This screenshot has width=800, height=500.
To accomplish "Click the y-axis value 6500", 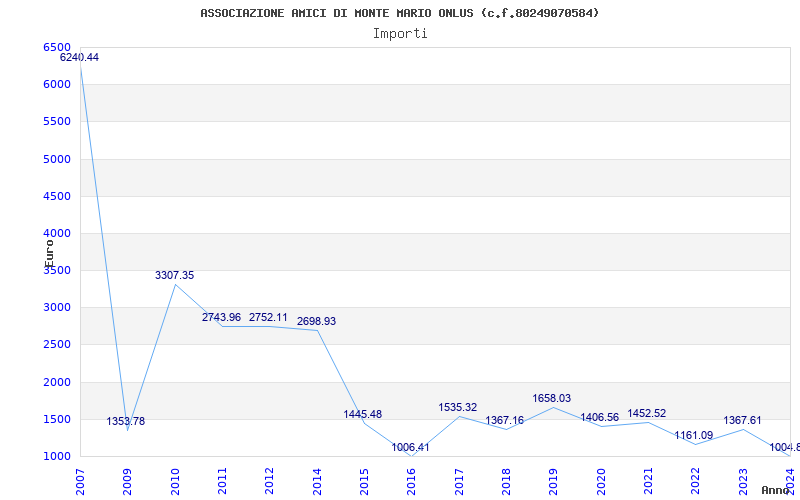I will [57, 47].
